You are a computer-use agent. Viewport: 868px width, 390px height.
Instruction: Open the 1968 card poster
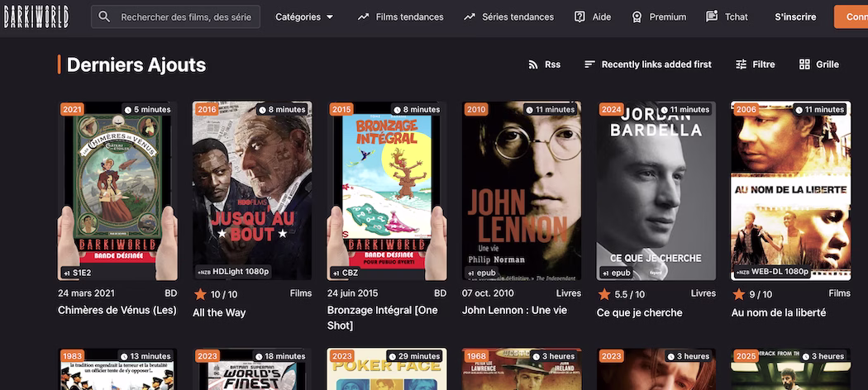522,369
